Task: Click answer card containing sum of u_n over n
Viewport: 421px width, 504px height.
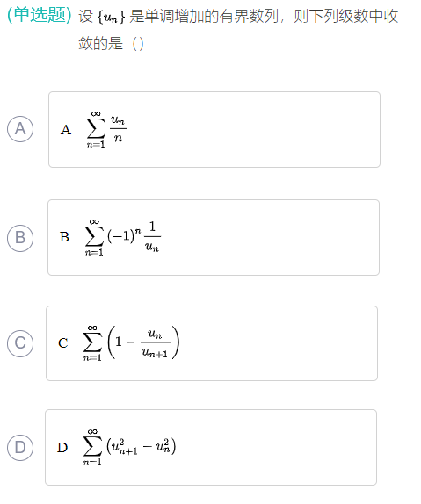Action: coord(214,130)
